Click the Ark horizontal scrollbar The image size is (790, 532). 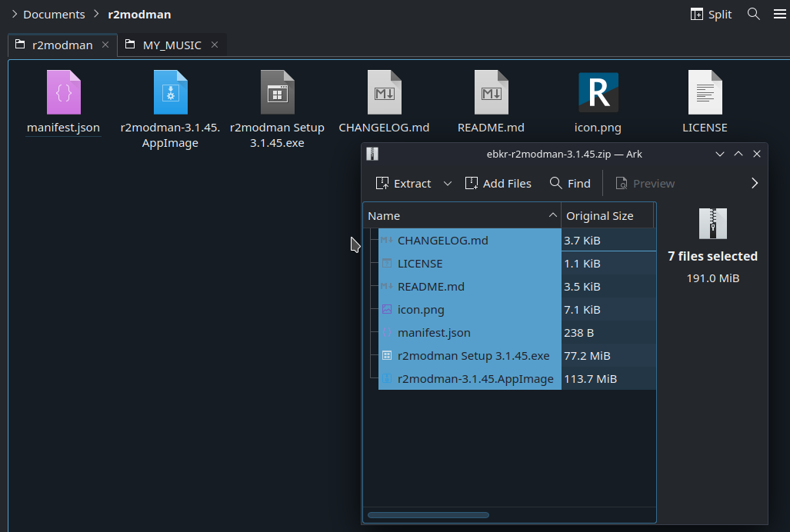[x=428, y=515]
